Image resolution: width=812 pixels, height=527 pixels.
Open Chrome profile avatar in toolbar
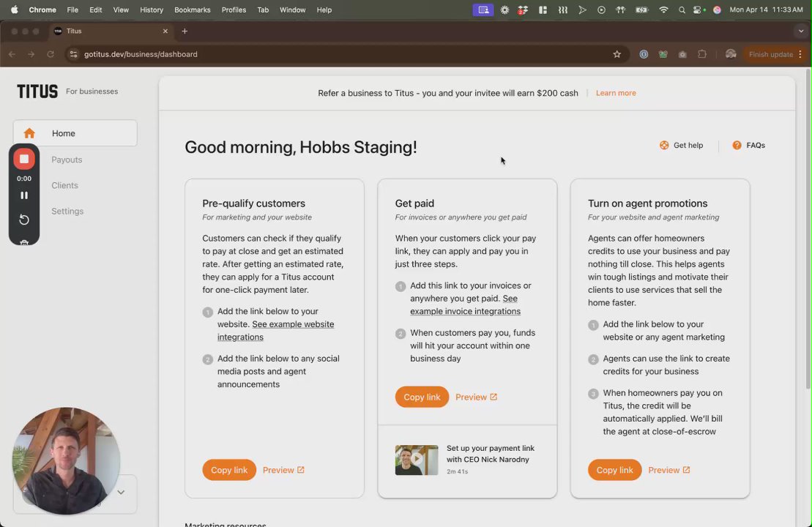click(731, 54)
